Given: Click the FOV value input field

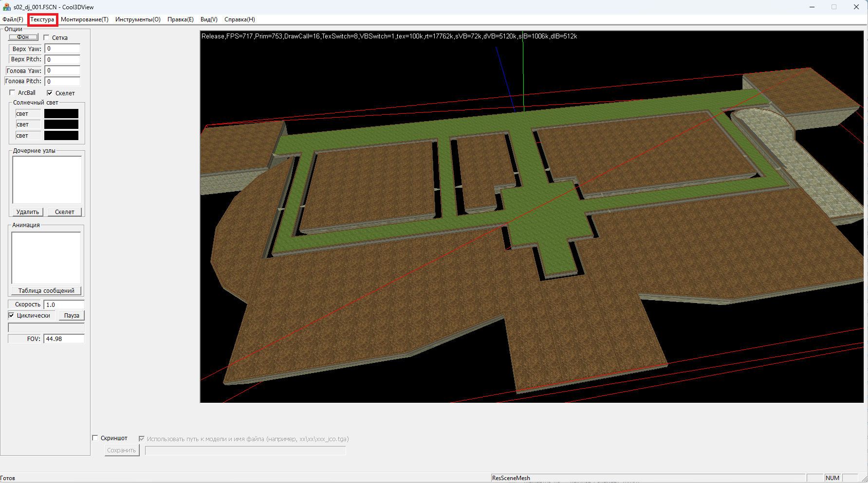Looking at the screenshot, I should [64, 339].
